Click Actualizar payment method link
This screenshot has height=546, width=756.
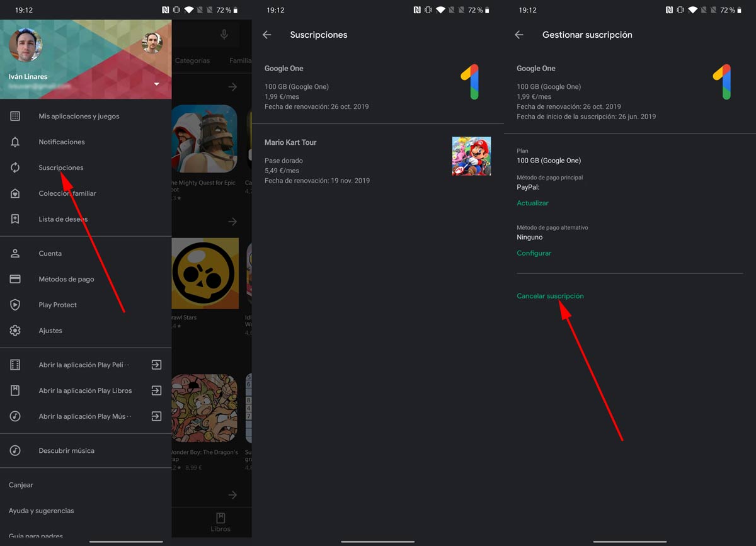click(x=532, y=203)
